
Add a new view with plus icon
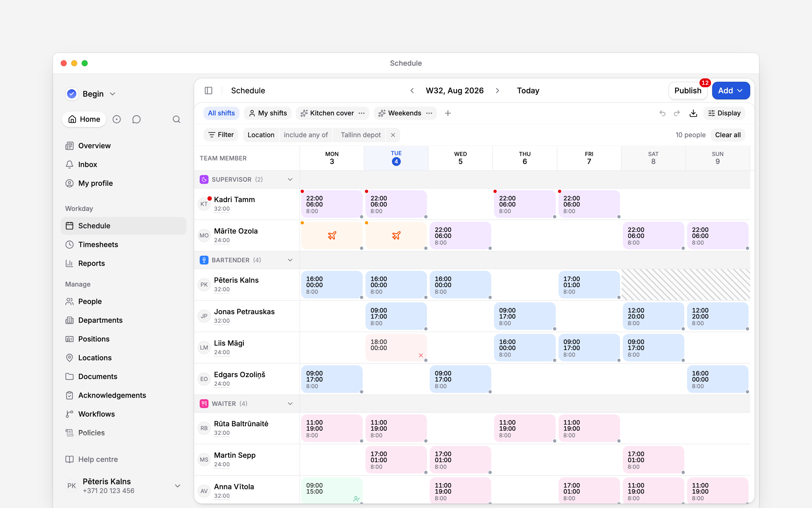tap(448, 113)
